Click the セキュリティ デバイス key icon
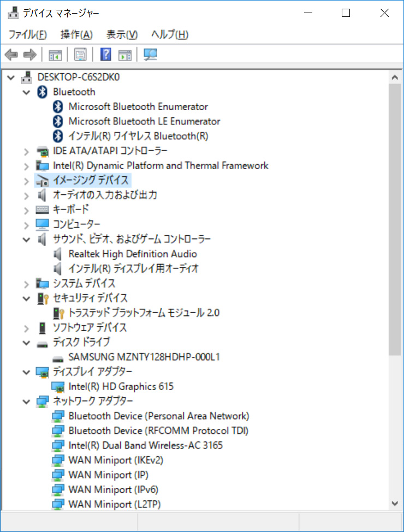404x532 pixels. [43, 298]
